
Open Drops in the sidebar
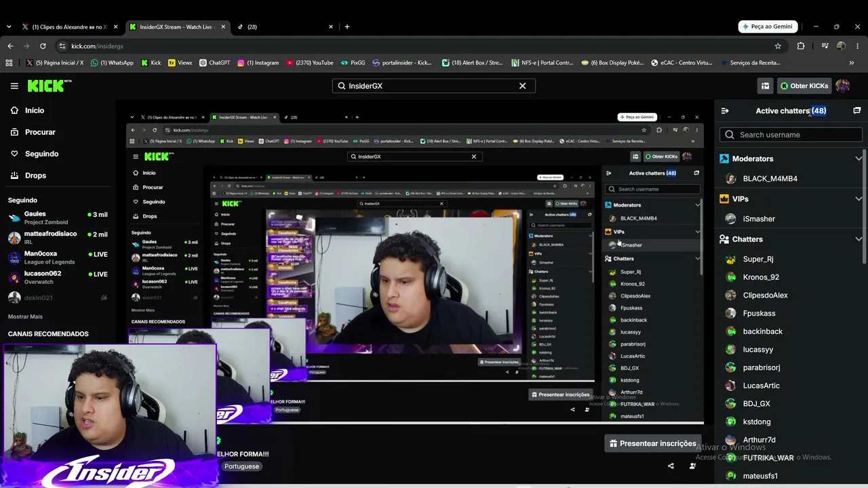(35, 176)
